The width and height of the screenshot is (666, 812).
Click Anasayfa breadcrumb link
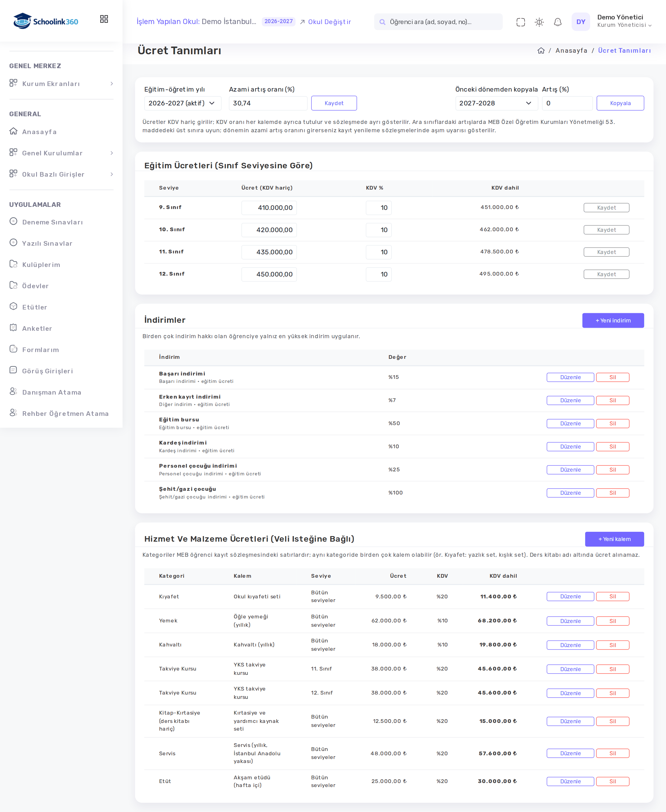[571, 51]
